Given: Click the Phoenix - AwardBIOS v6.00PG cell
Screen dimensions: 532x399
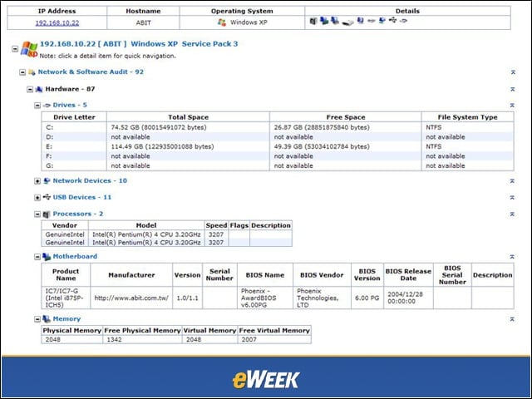Looking at the screenshot, I should click(265, 298).
